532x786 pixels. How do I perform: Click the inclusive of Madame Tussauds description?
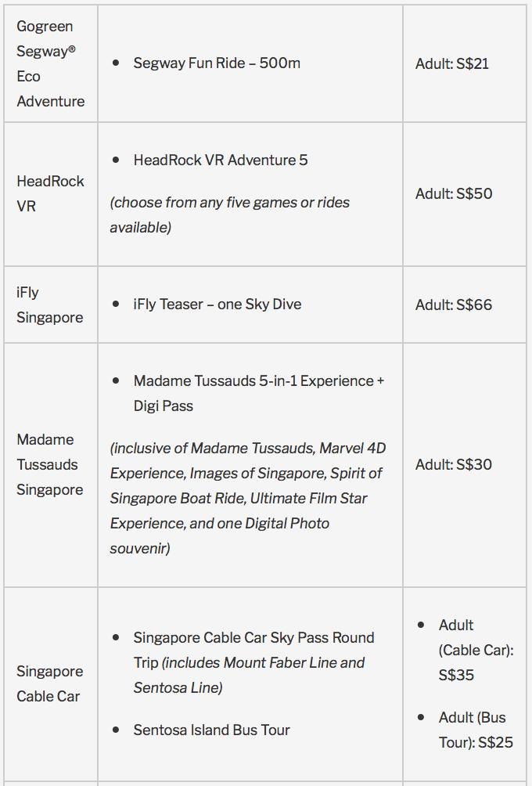pos(247,498)
